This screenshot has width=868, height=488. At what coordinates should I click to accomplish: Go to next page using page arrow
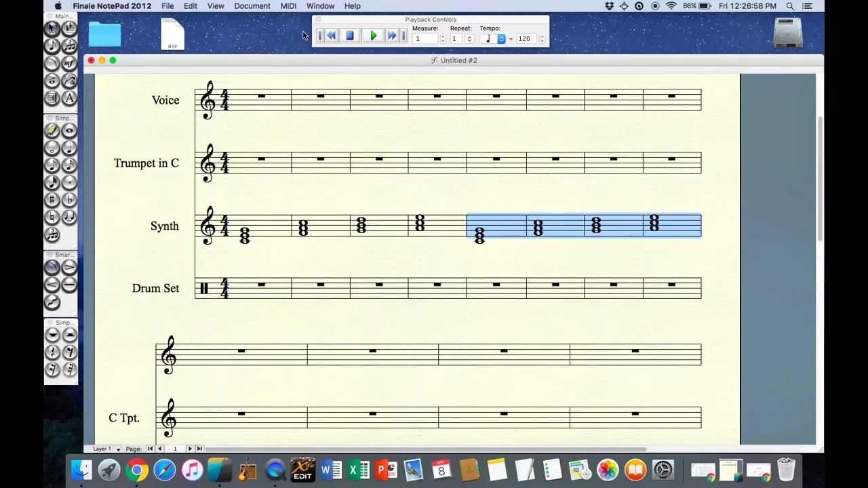point(190,449)
